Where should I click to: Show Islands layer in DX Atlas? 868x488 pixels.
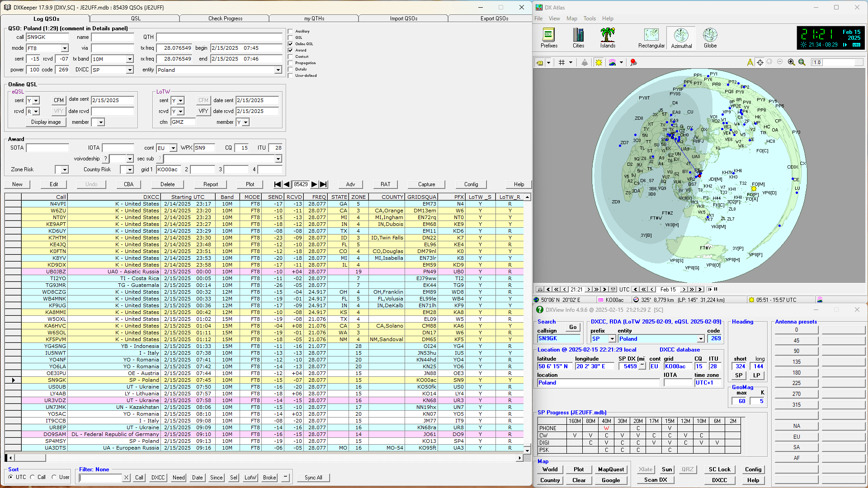coord(608,38)
